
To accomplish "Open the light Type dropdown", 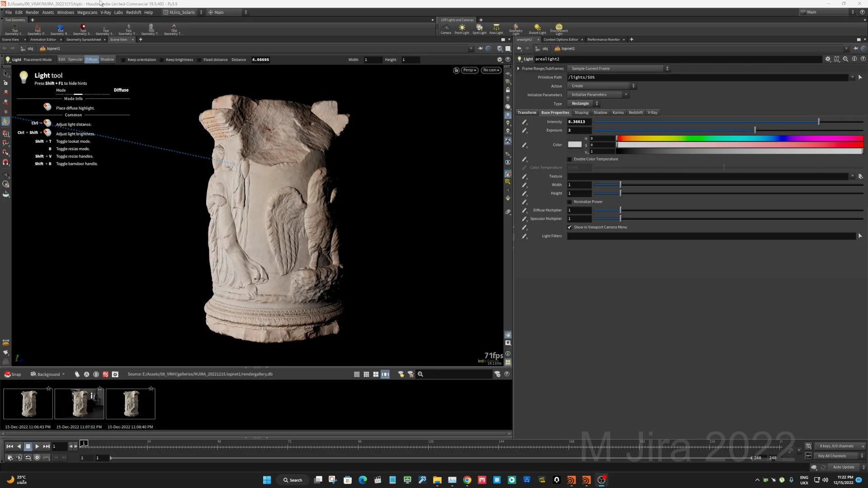I will 583,103.
